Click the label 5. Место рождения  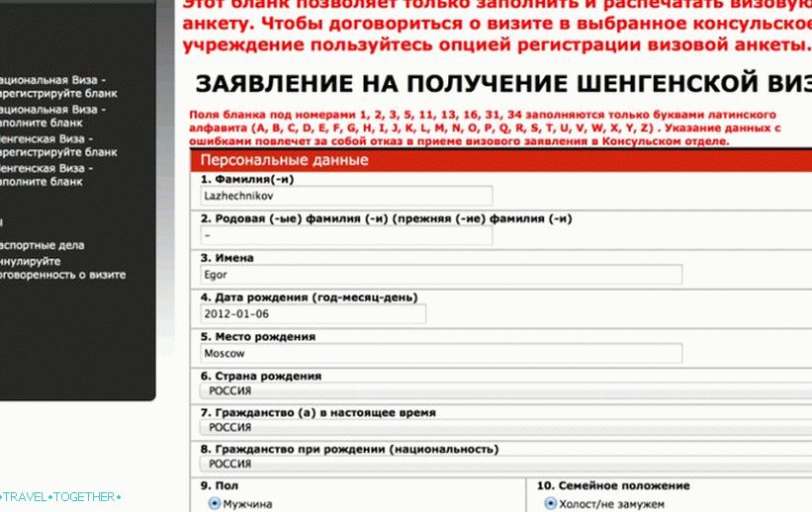(258, 336)
